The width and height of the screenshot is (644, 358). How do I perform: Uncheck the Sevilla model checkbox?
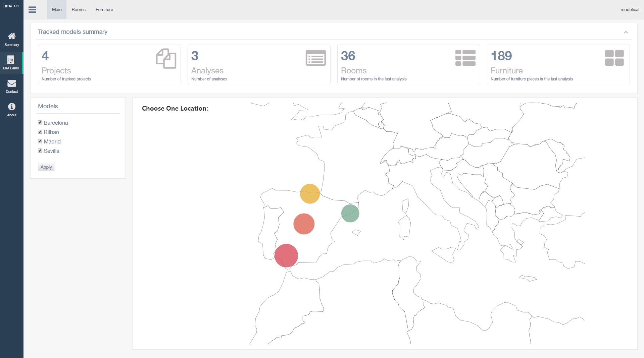point(40,151)
